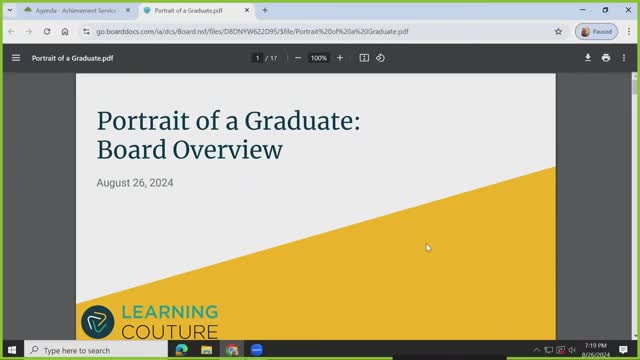Click the fit to page icon
Screen dimensions: 640x360
point(364,58)
